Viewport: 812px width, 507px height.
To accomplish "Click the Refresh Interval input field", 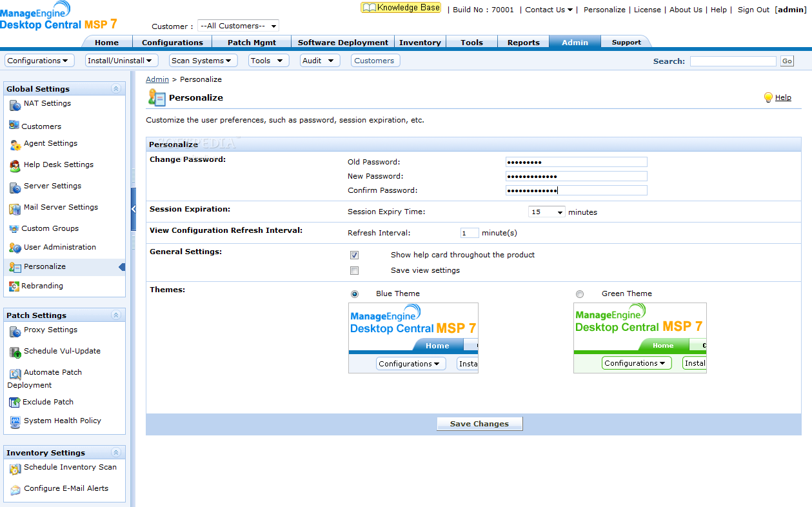I will coord(470,233).
